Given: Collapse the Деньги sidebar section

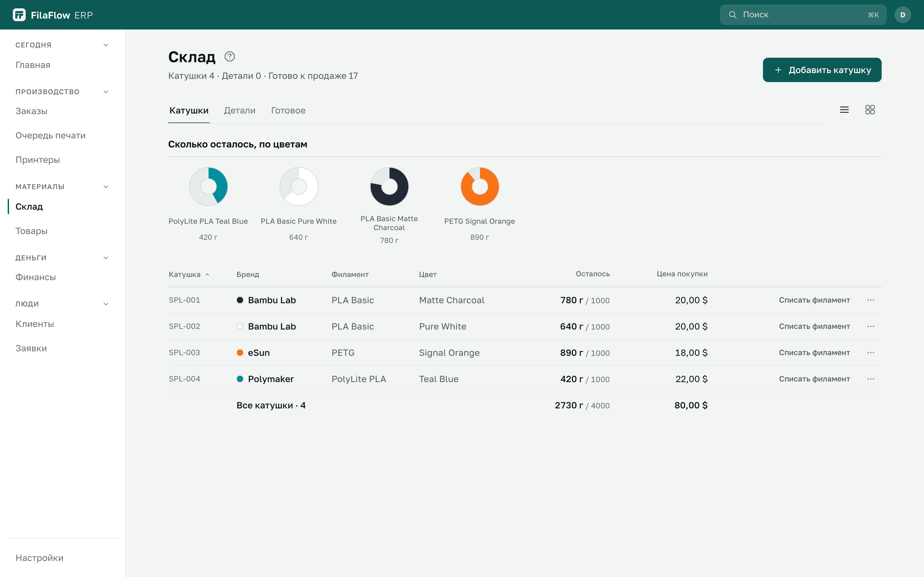Looking at the screenshot, I should pos(106,258).
